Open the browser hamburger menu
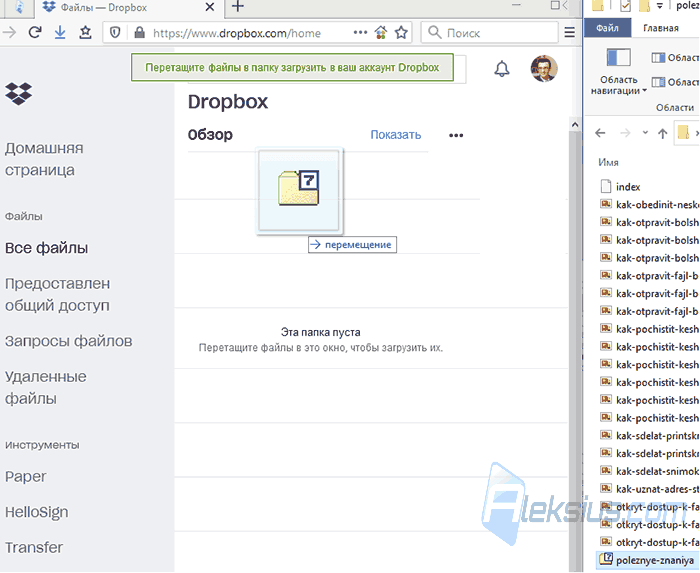The height and width of the screenshot is (573, 700). pyautogui.click(x=569, y=33)
